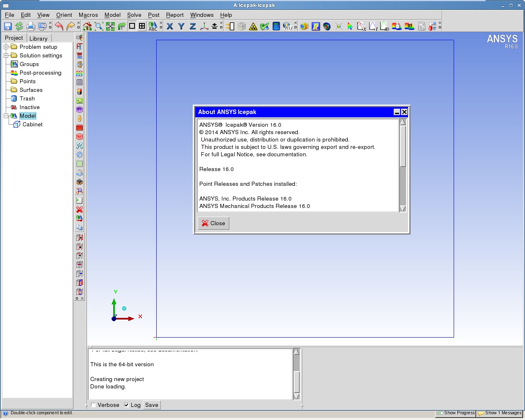Select the Points tree item
525x420 pixels.
coord(27,81)
